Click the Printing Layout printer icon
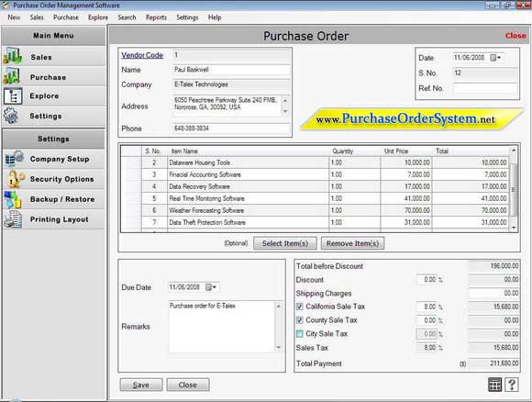 13,219
